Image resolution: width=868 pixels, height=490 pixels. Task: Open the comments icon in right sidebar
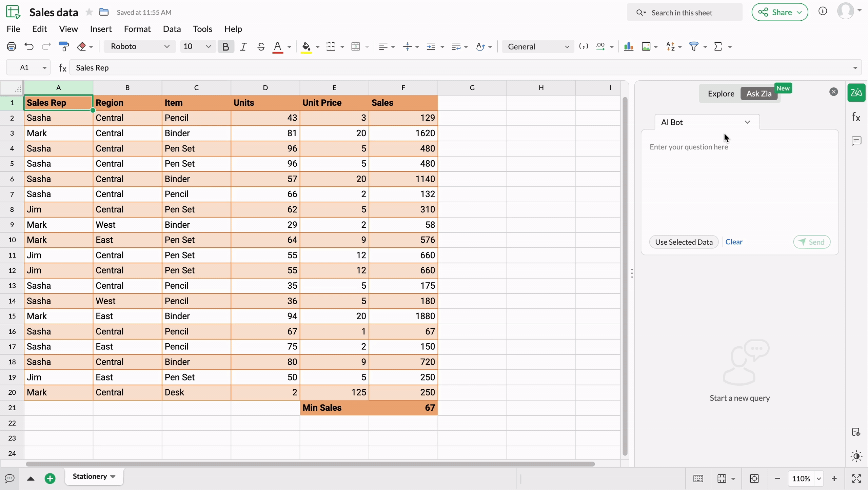coord(856,141)
